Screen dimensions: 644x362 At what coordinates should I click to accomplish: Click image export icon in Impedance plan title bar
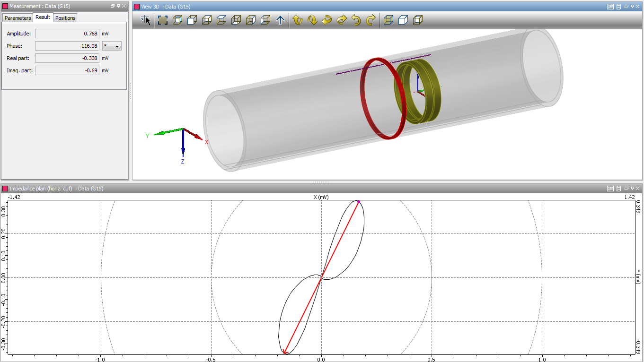tap(610, 189)
